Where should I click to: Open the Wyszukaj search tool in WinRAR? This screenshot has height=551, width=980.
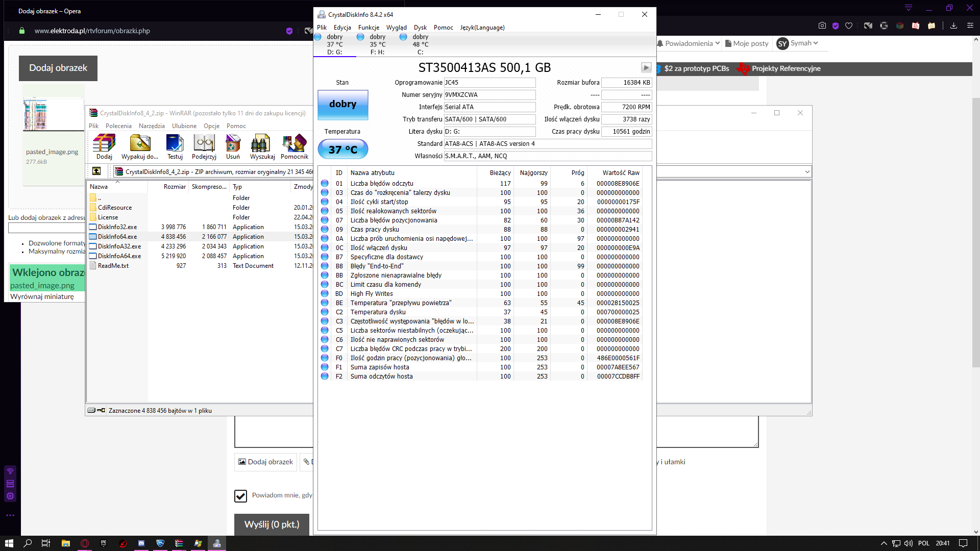click(x=262, y=147)
